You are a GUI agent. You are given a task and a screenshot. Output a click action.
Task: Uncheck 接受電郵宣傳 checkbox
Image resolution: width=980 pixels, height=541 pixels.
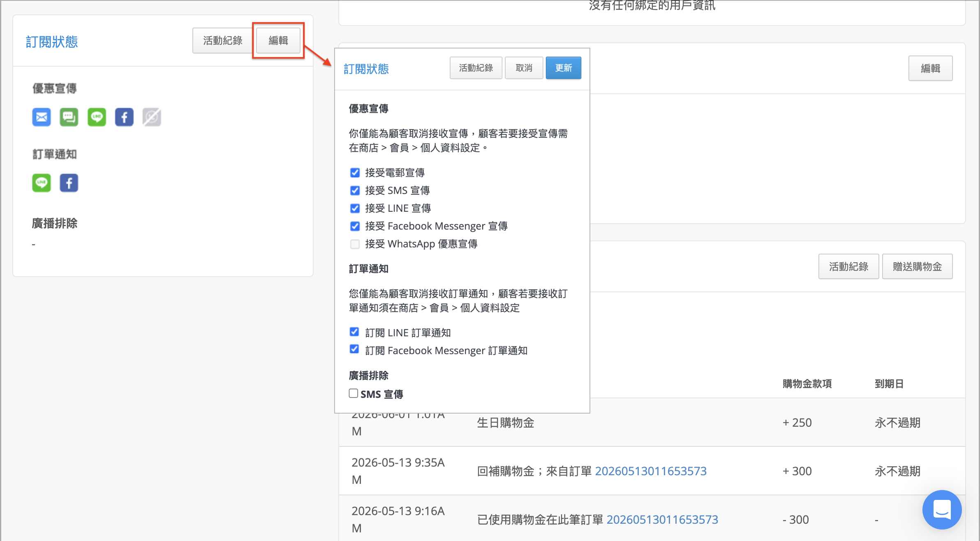point(355,173)
